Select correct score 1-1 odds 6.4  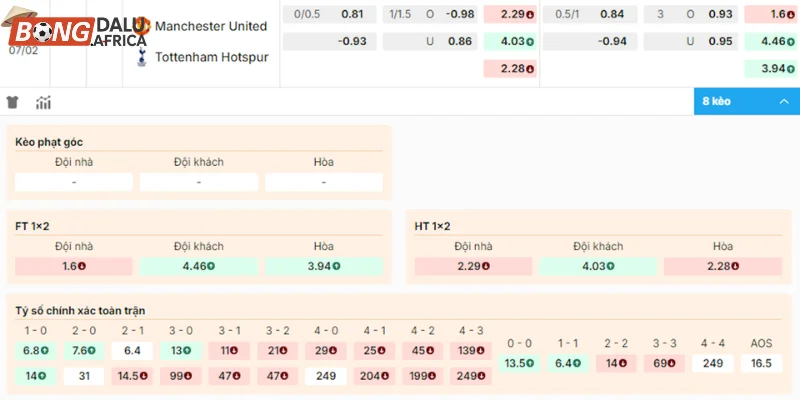tap(568, 363)
